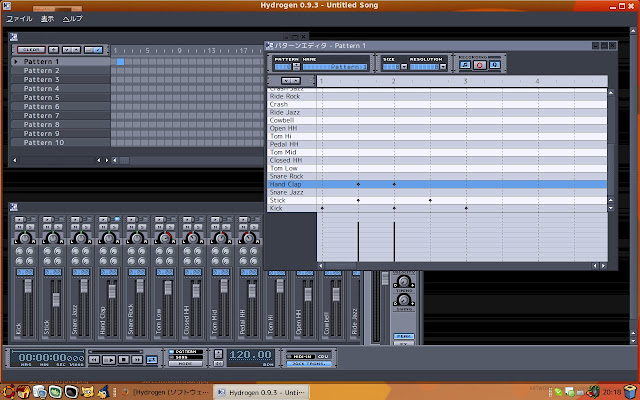
Task: Select Pattern 4 in the pattern list
Action: (61, 89)
